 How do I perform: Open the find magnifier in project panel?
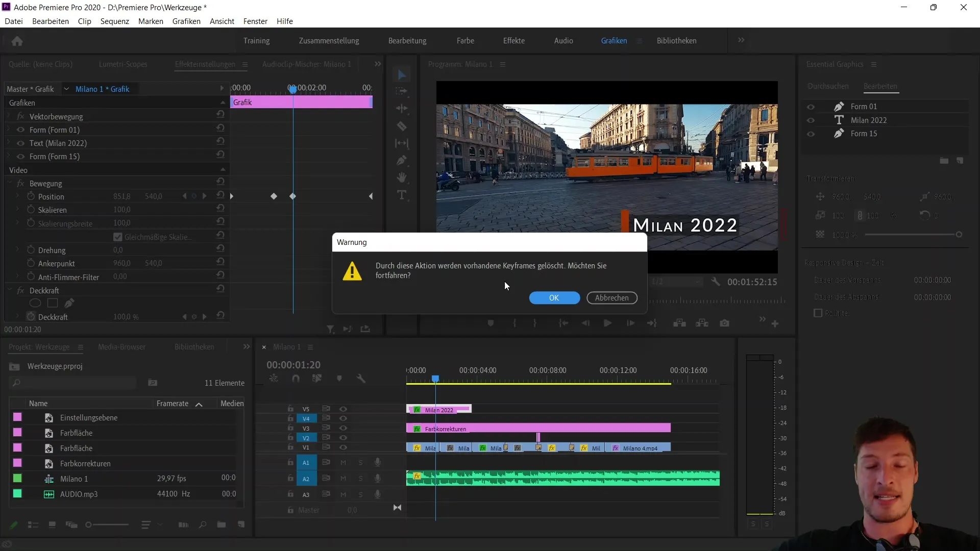(203, 524)
